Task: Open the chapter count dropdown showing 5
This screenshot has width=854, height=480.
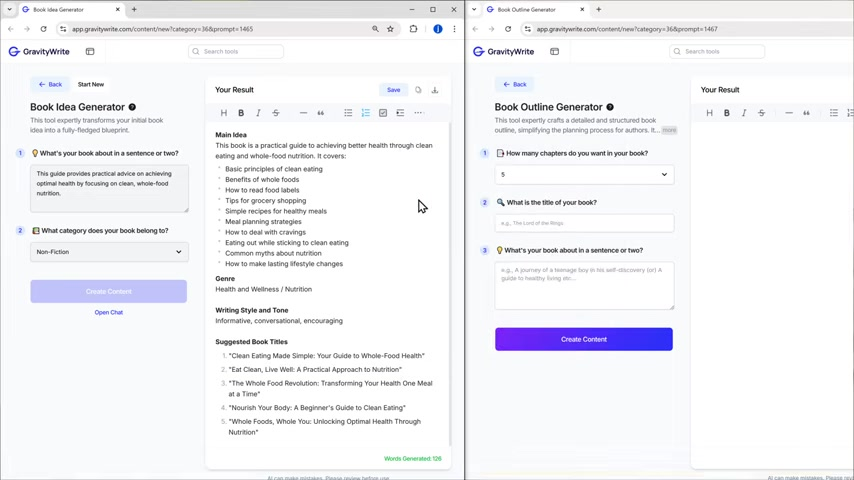Action: [584, 174]
